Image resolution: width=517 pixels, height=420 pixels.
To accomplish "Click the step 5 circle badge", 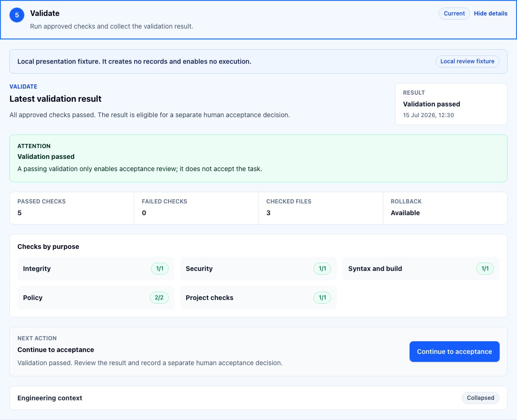I will [x=17, y=15].
